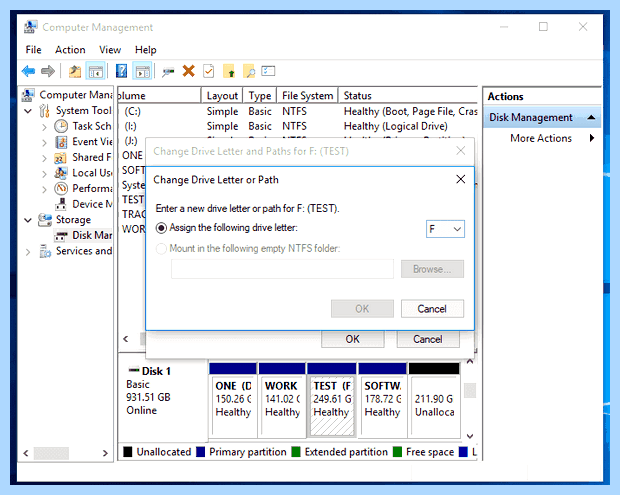The height and width of the screenshot is (495, 620).
Task: Select the Storage node icon
Action: 45,220
